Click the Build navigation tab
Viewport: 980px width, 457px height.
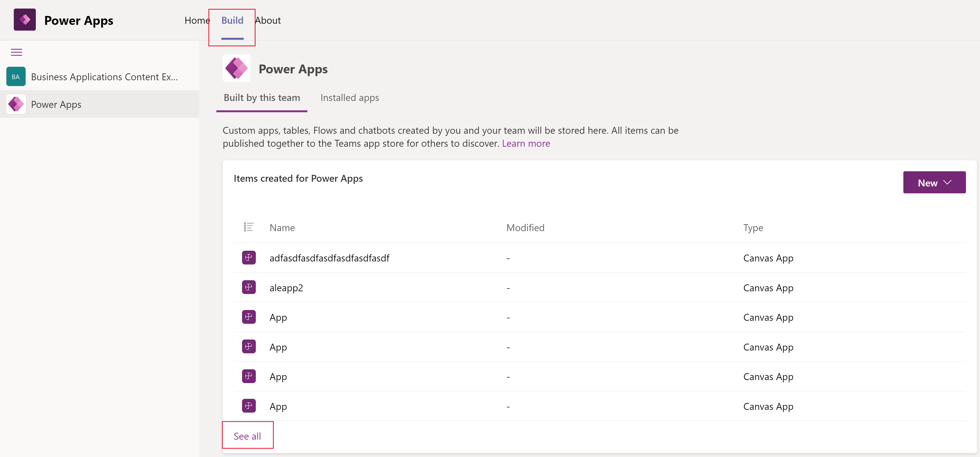tap(232, 19)
